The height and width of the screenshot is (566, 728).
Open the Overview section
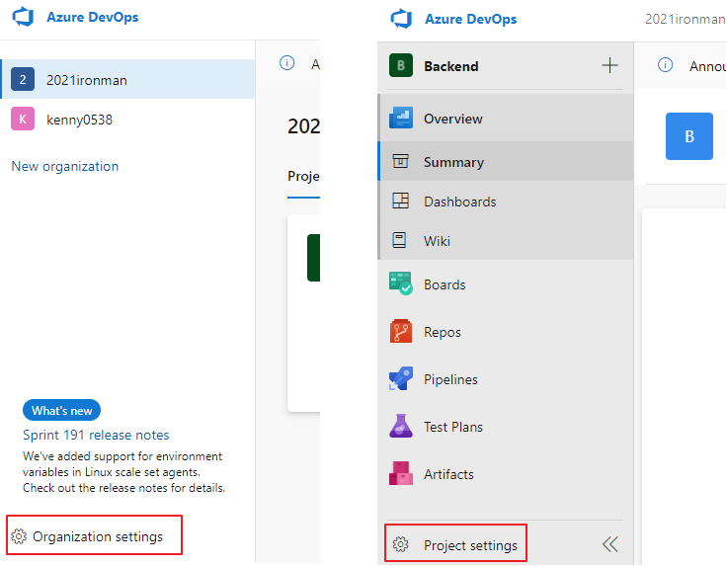[506, 119]
